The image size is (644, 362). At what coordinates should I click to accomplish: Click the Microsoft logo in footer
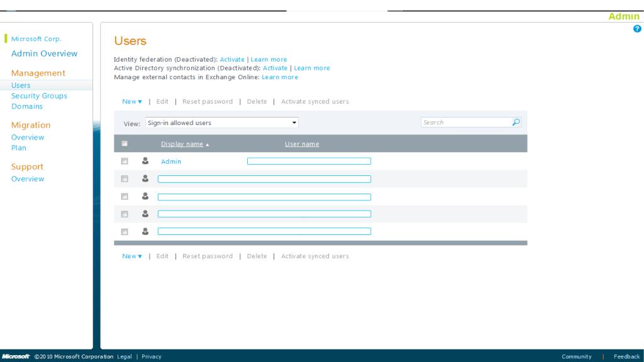(16, 356)
